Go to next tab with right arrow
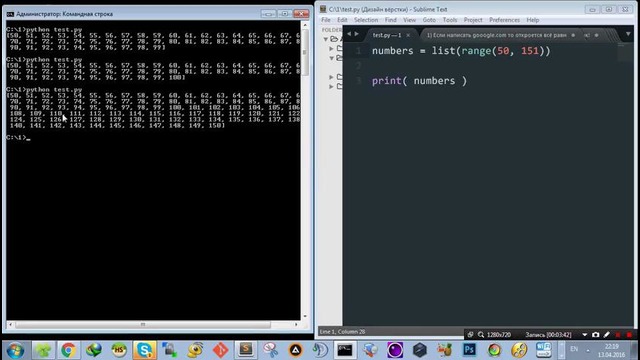This screenshot has width=640, height=360. coord(356,34)
